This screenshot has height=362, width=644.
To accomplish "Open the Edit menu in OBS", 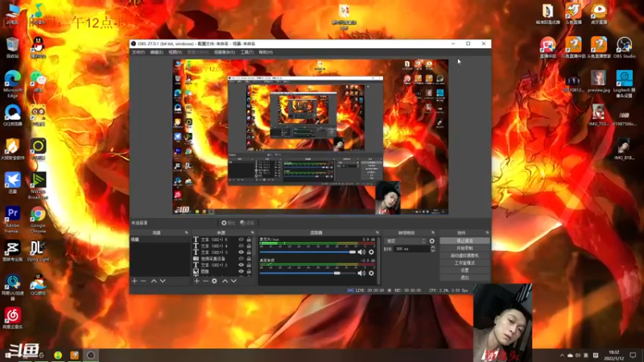I will coord(156,52).
